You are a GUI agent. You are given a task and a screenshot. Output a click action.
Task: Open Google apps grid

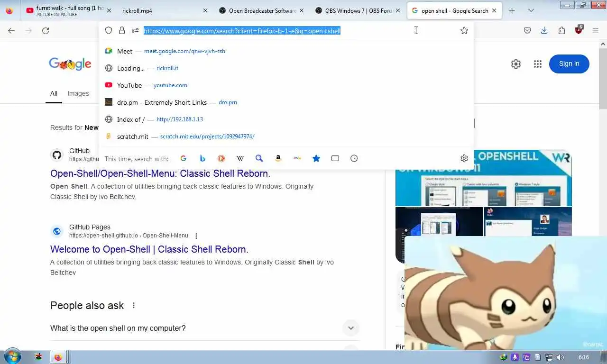537,64
